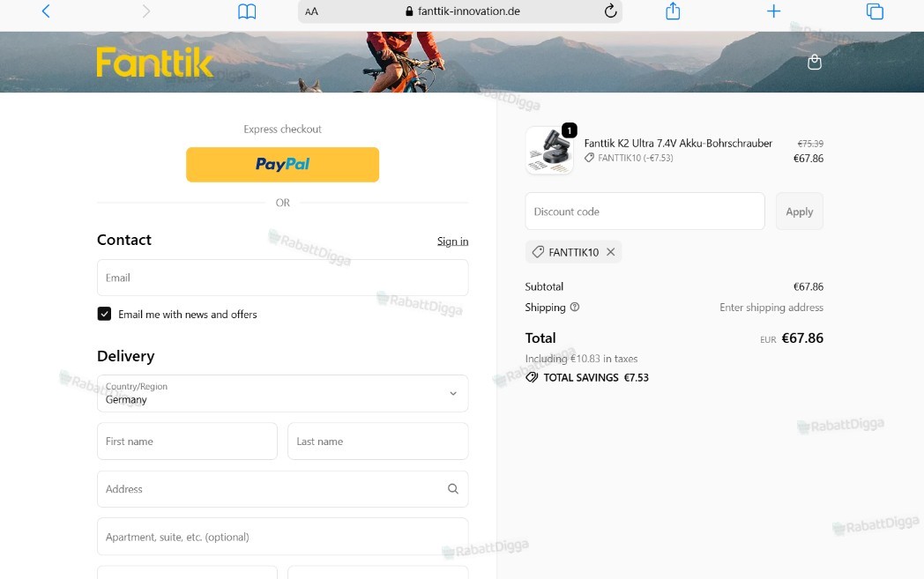The height and width of the screenshot is (579, 924).
Task: Uncheck Email me with news and offers
Action: pyautogui.click(x=104, y=314)
